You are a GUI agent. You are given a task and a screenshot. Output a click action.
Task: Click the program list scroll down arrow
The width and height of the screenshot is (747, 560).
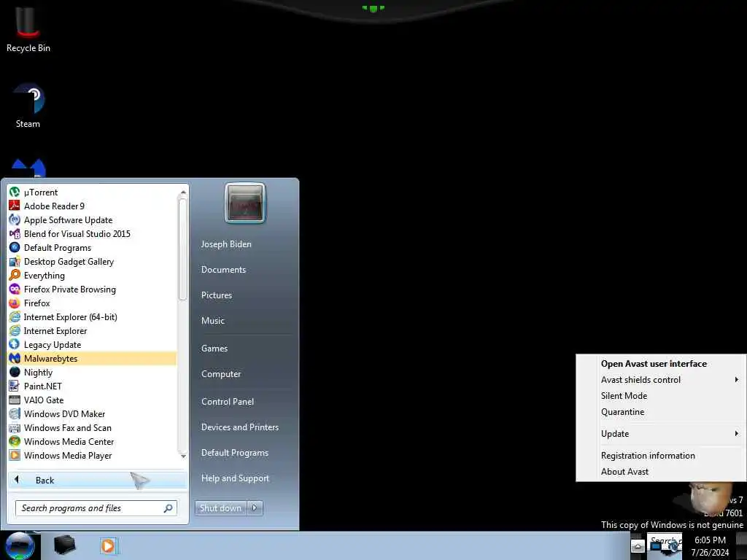(183, 456)
